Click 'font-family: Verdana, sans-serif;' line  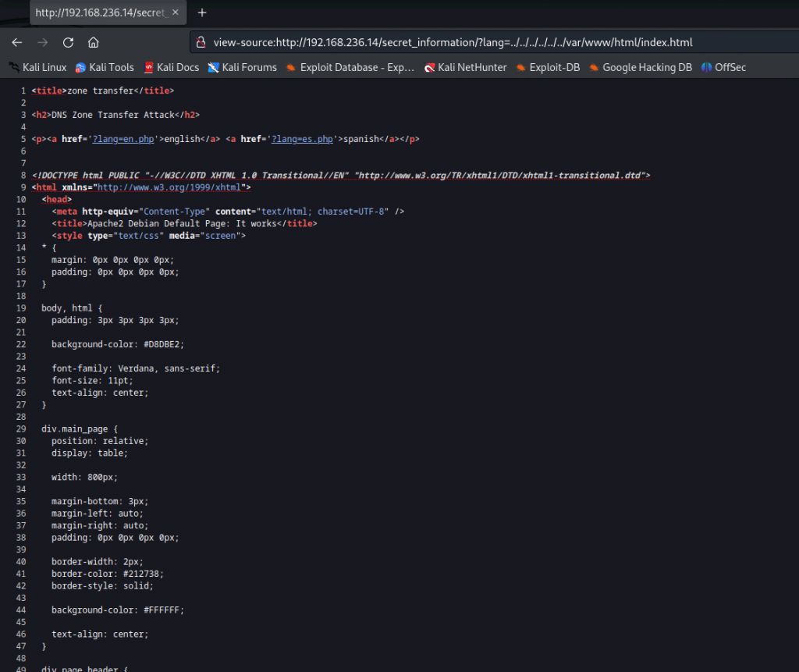point(136,368)
